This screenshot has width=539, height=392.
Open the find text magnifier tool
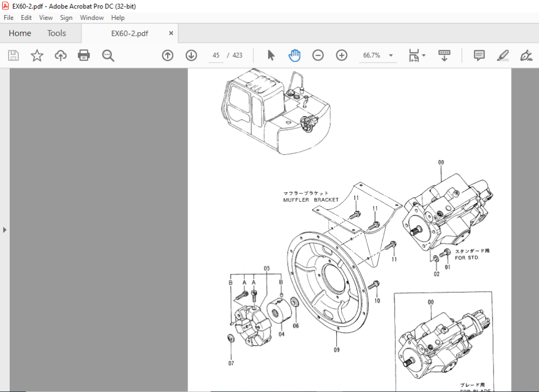coord(108,56)
